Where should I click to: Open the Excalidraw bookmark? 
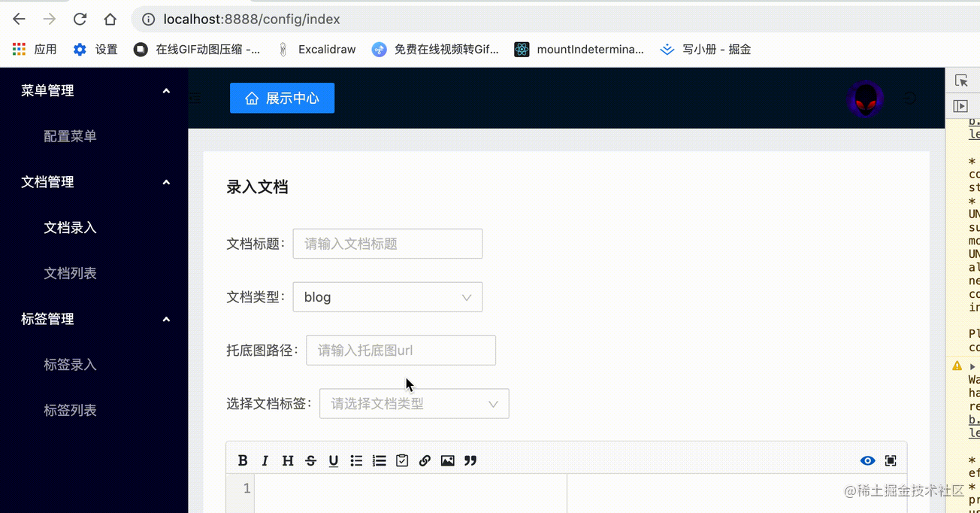coord(316,50)
